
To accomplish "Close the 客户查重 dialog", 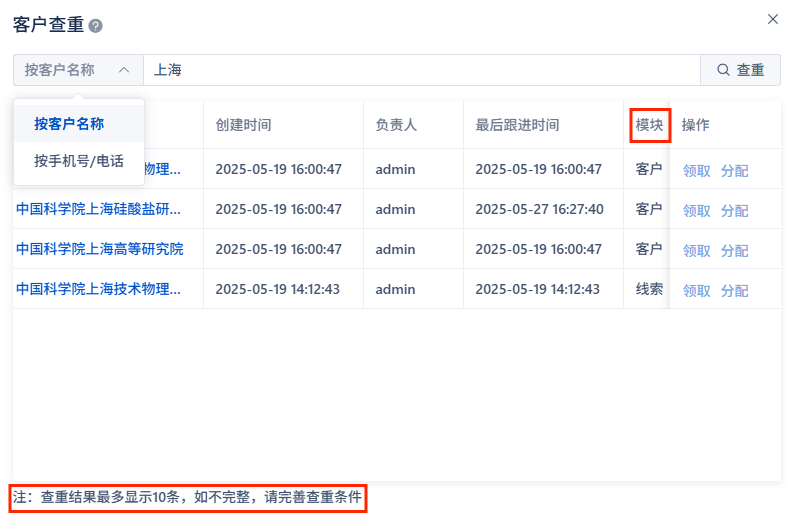I will click(772, 19).
